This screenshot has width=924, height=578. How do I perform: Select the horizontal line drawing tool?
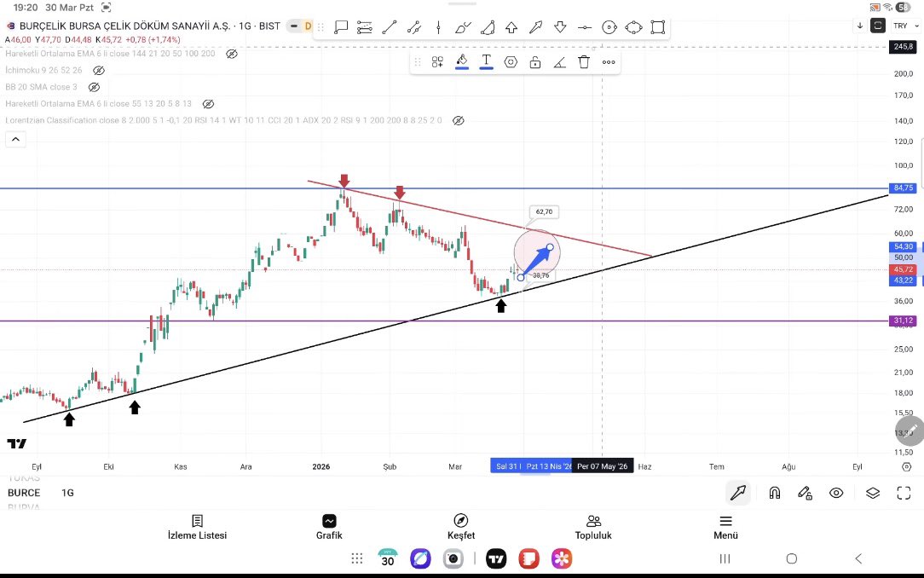[x=585, y=27]
